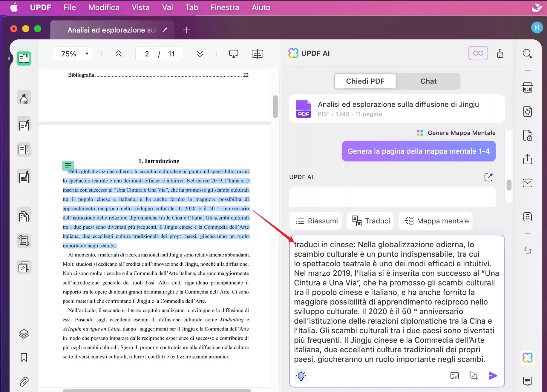
Task: Click the Search magnifier icon
Action: pyautogui.click(x=527, y=54)
